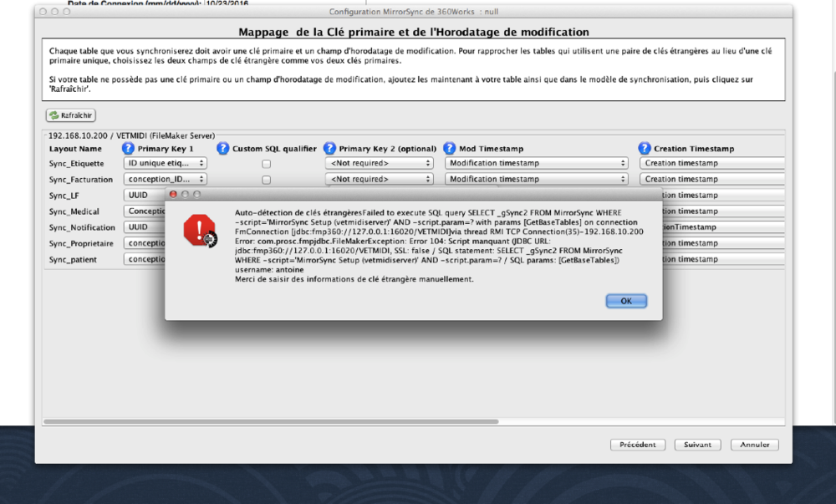Cancel setup with the Annuler button
This screenshot has height=504, width=836.
754,445
